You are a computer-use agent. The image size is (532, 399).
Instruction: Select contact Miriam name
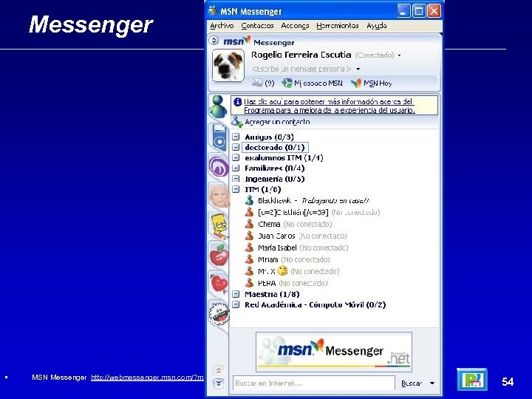pos(268,259)
